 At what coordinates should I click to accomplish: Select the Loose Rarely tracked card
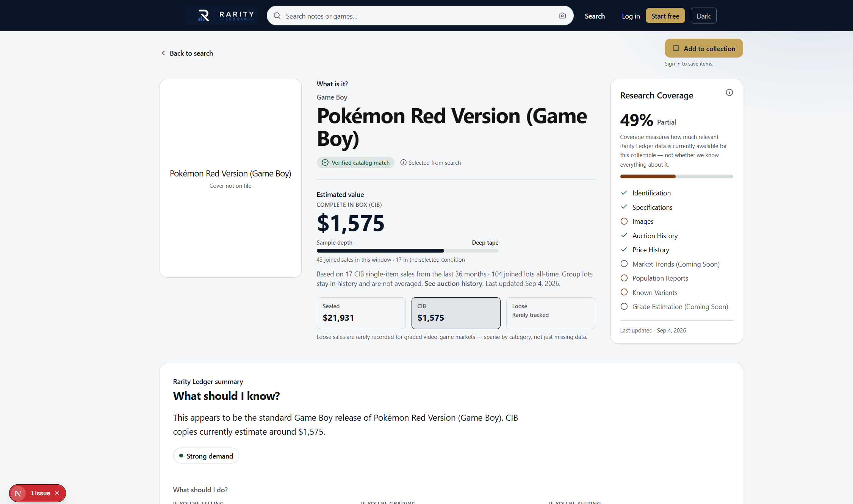pos(551,313)
